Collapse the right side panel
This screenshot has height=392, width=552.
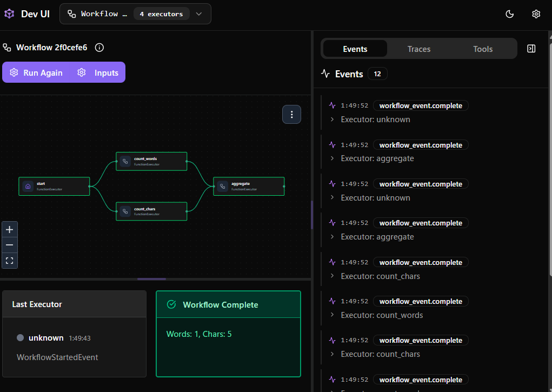[531, 49]
